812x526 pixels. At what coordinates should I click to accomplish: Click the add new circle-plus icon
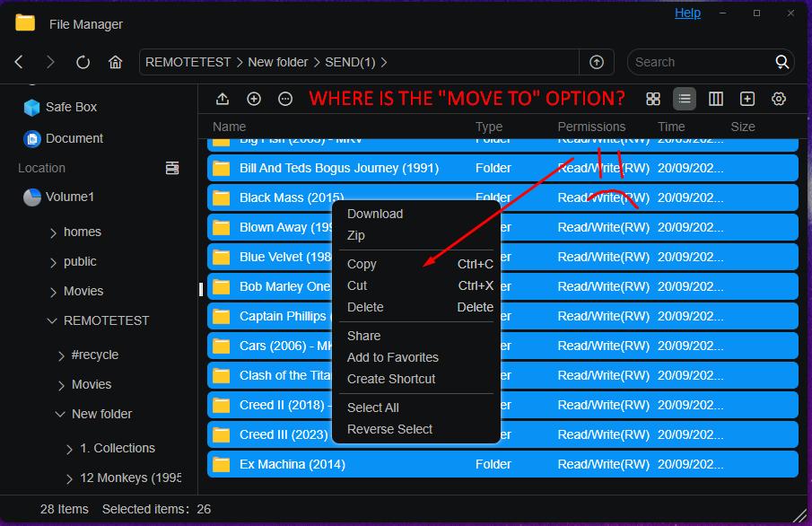coord(254,99)
